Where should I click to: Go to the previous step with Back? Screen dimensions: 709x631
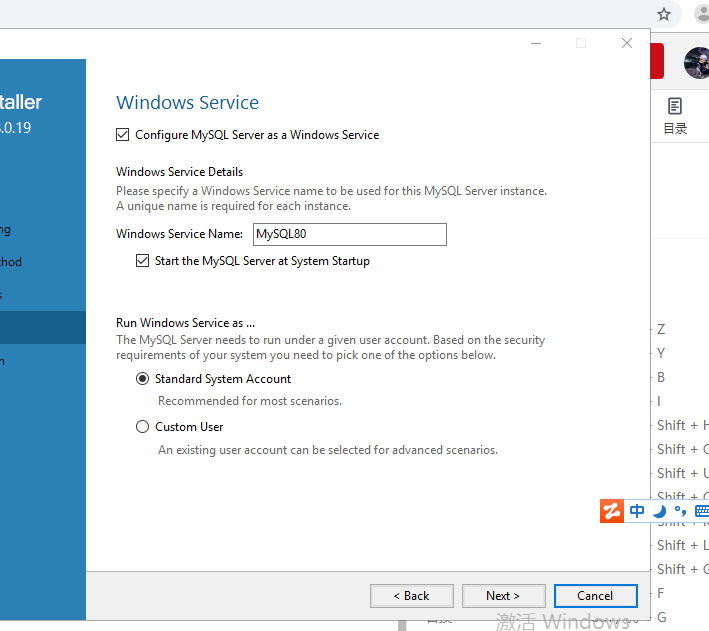411,596
